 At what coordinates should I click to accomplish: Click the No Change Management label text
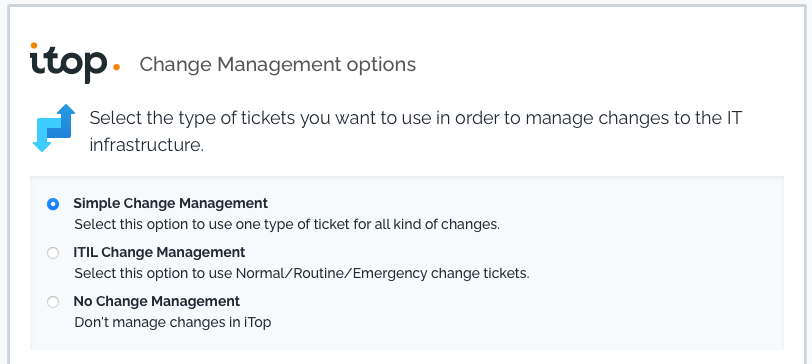[x=156, y=301]
